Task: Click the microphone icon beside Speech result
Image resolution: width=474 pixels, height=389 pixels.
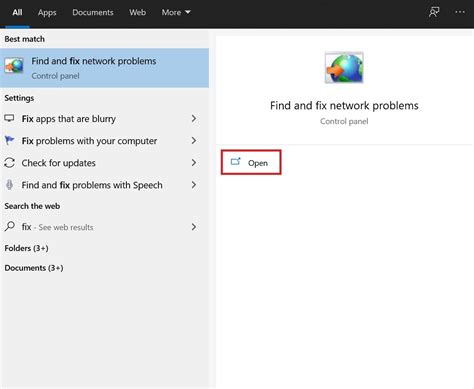Action: [9, 185]
